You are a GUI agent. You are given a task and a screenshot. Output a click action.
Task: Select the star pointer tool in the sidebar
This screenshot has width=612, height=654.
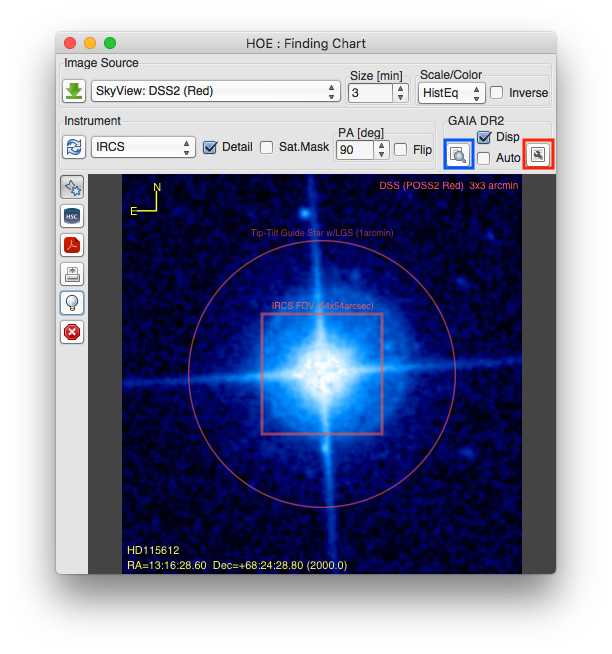[72, 188]
